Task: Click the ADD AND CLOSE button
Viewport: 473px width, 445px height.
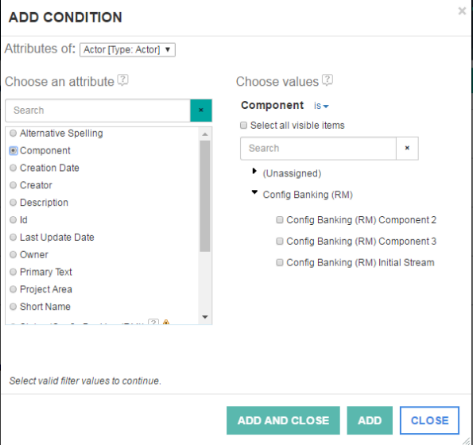Action: 283,420
